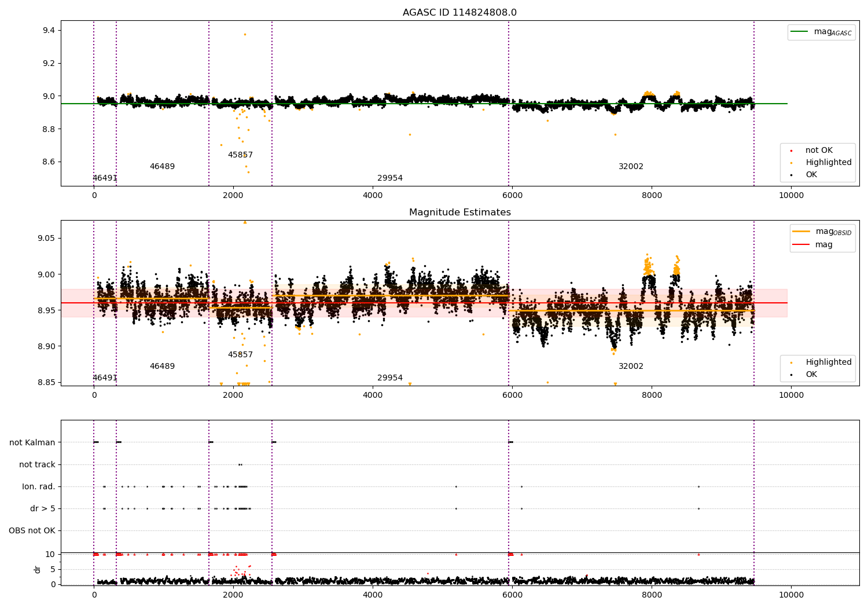Click the 8.95 y-axis tick label
This screenshot has height=608, width=868.
[46, 310]
